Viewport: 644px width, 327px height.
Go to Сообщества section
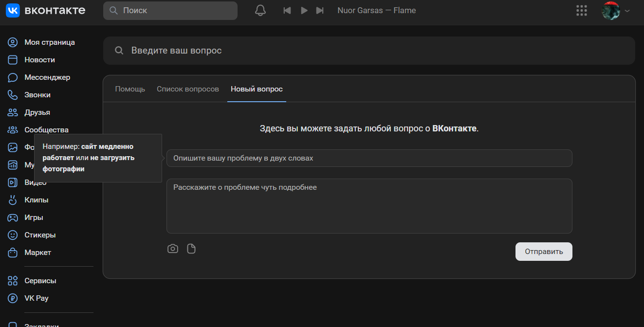47,130
